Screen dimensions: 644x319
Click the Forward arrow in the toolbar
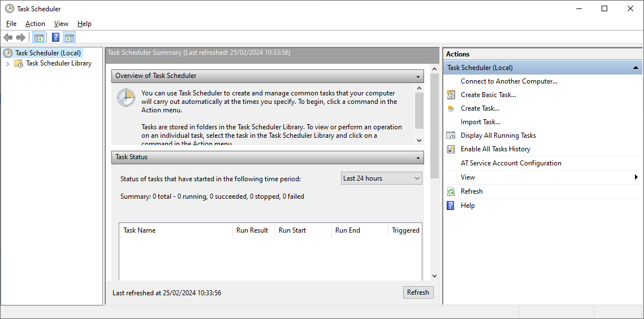pos(21,38)
